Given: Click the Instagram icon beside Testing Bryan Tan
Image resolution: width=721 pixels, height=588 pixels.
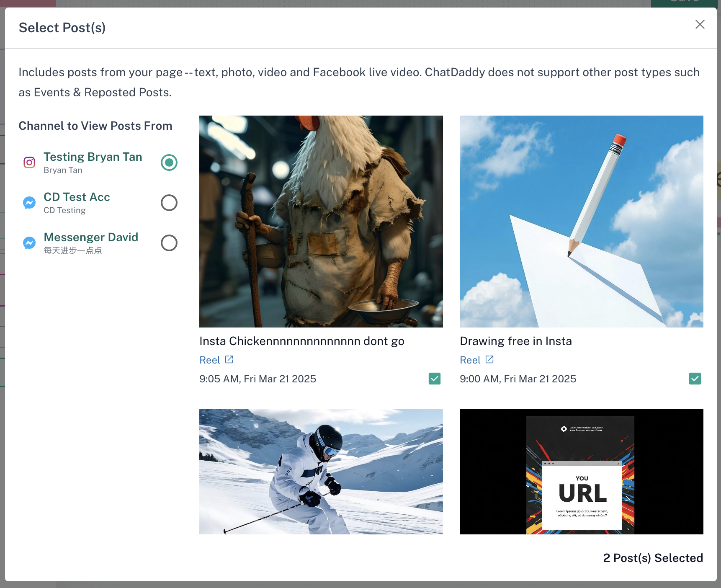Looking at the screenshot, I should tap(29, 162).
